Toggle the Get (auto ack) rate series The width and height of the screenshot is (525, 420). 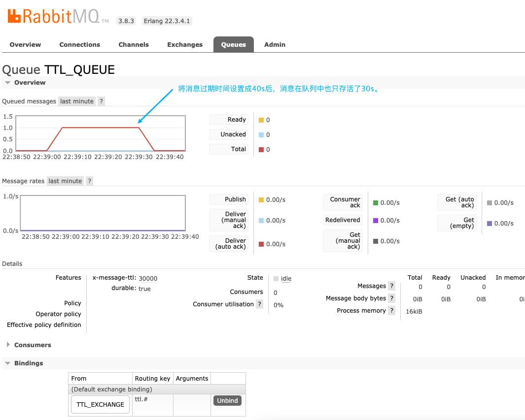coord(457,202)
